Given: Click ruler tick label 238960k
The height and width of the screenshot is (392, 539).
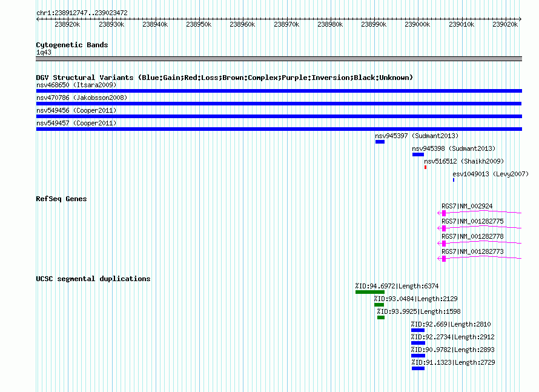Looking at the screenshot, I should [x=242, y=24].
